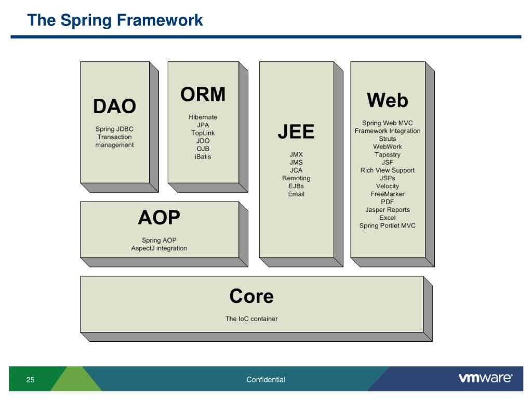Click the slide title "The Spring Framework"
532x399 pixels.
click(115, 20)
